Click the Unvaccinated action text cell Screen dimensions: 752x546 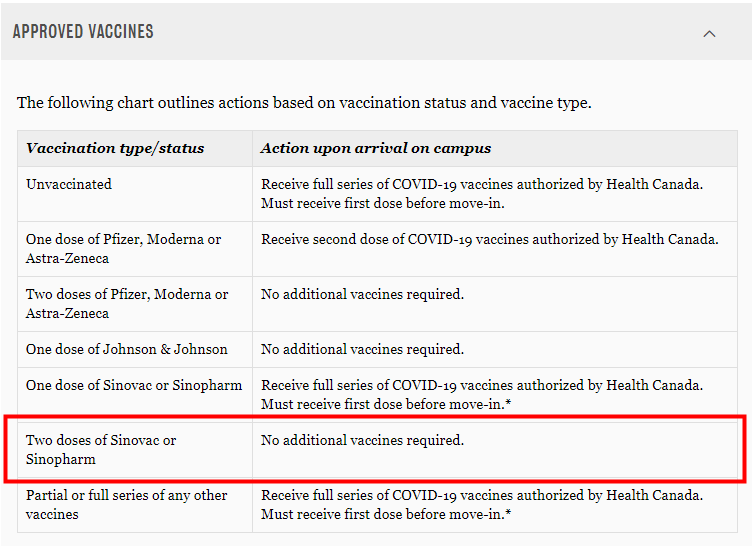coord(495,194)
